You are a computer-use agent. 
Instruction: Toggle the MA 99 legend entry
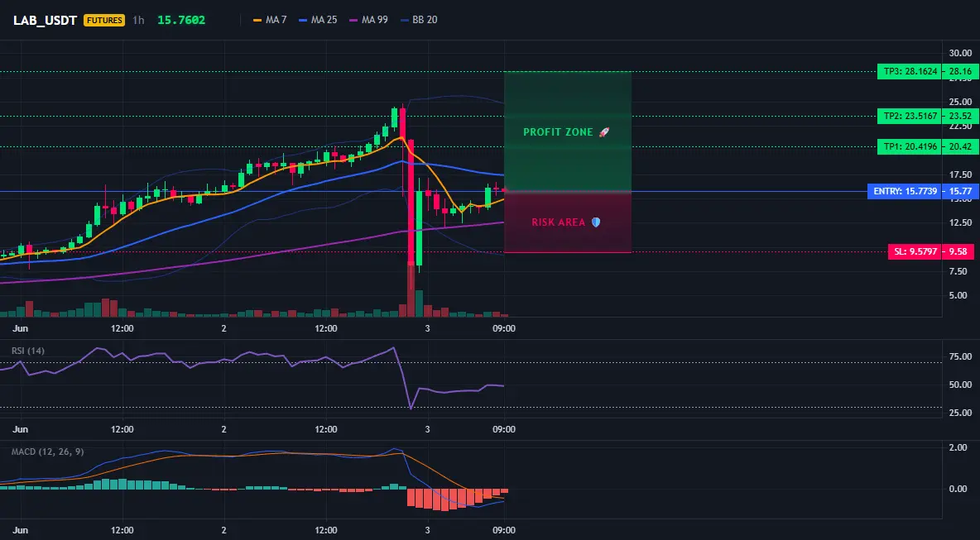(369, 20)
